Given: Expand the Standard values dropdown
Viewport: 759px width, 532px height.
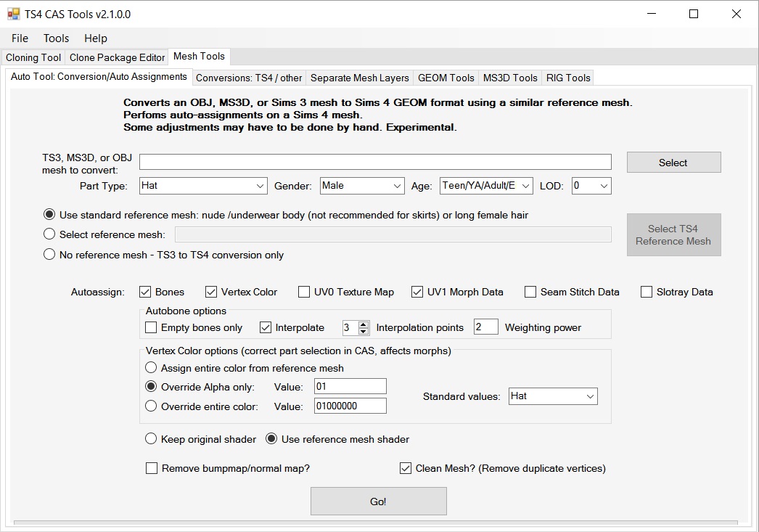Looking at the screenshot, I should [590, 396].
